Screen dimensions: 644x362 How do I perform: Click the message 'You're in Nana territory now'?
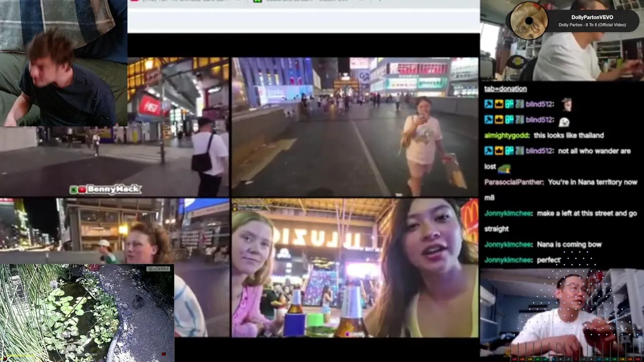[x=593, y=182]
